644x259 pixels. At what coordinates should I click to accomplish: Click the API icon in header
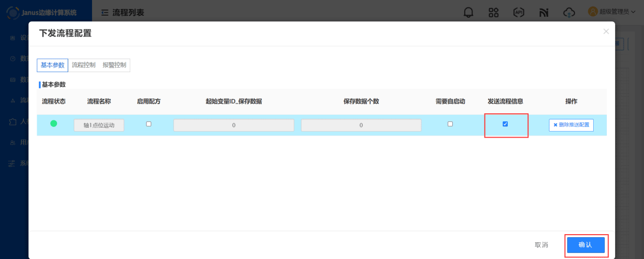[x=518, y=13]
